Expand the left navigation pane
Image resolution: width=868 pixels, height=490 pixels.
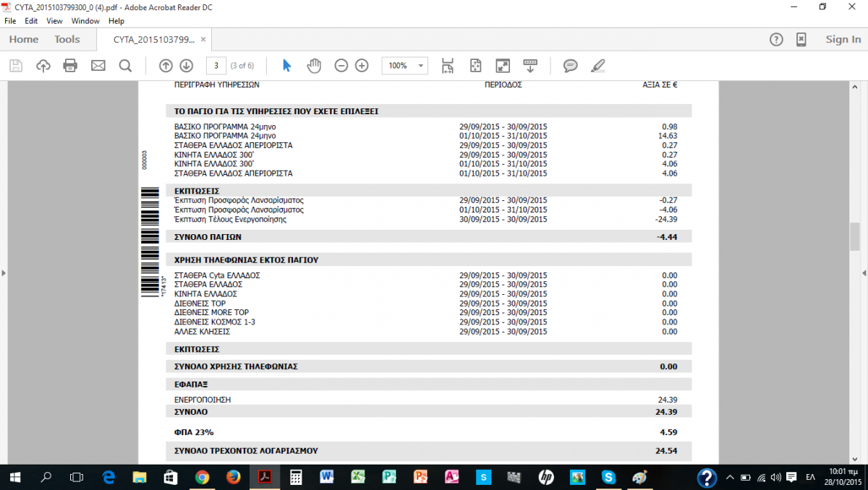tap(4, 273)
